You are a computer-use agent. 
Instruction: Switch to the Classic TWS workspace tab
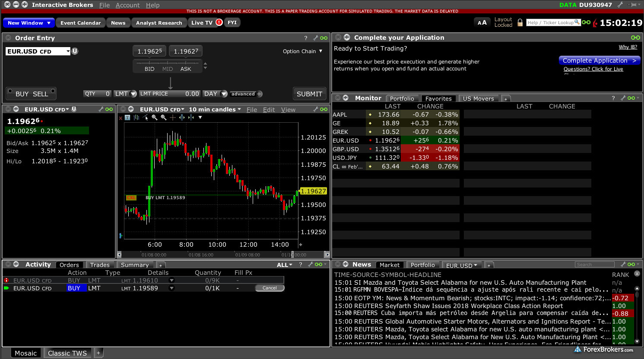(67, 353)
